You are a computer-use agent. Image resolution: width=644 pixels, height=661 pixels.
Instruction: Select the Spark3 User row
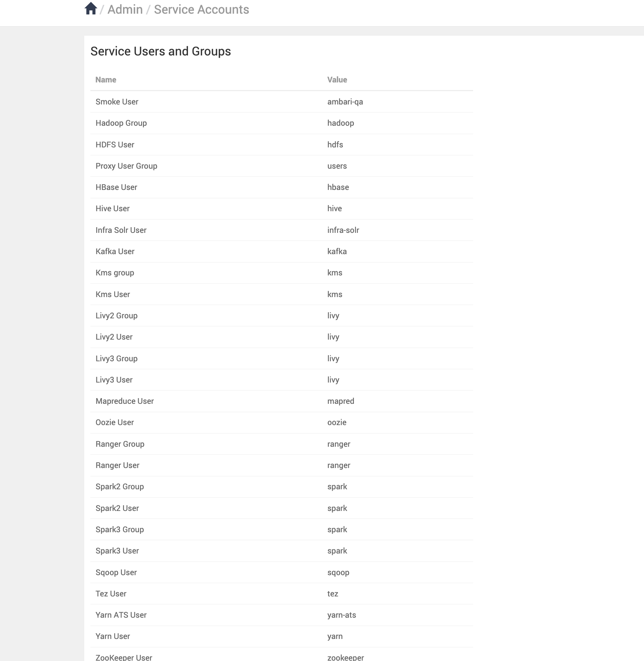coord(282,551)
